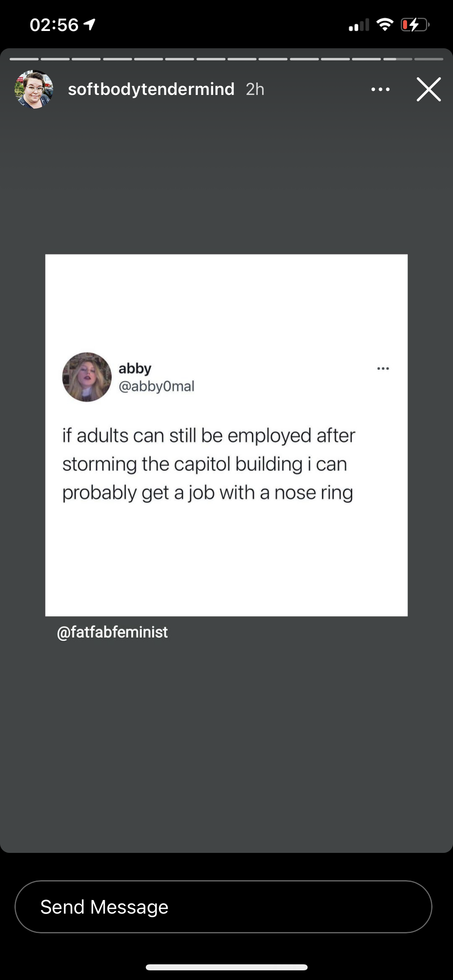The height and width of the screenshot is (980, 453).
Task: Tap the 2h story timestamp
Action: point(255,89)
